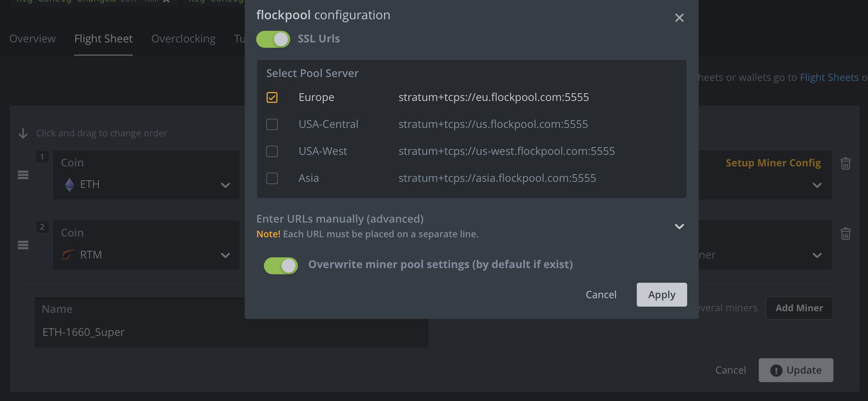Open the ETH coin dropdown
Screen dimensions: 868x401
[x=225, y=185]
